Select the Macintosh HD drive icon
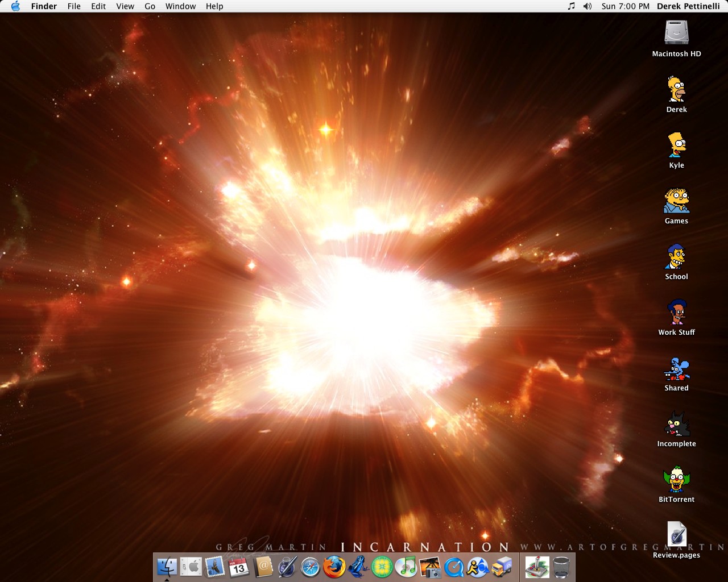 [676, 33]
